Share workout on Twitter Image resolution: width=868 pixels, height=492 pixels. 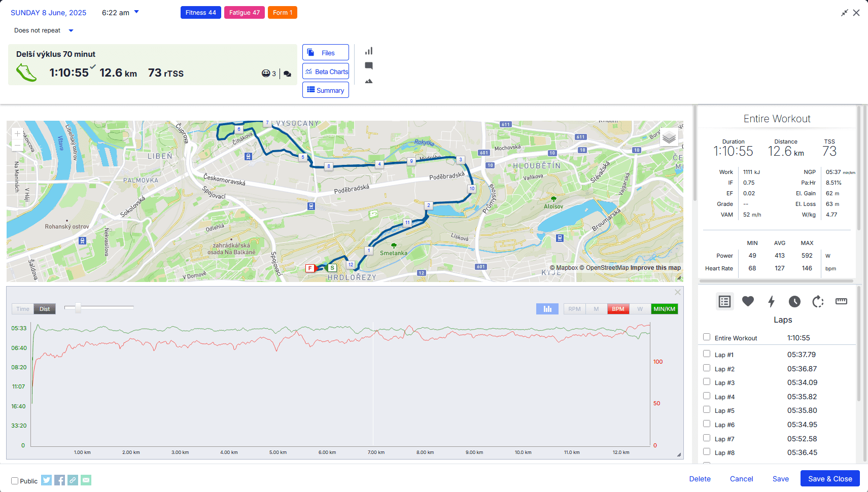[x=47, y=480]
